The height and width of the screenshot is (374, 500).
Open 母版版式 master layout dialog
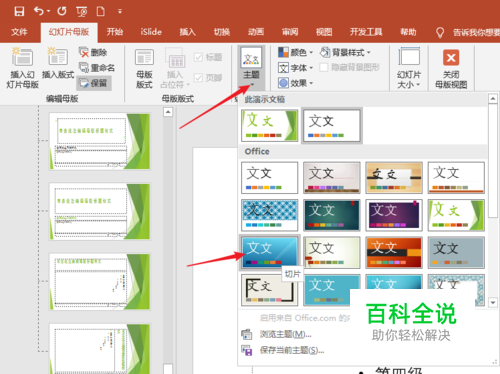[144, 69]
